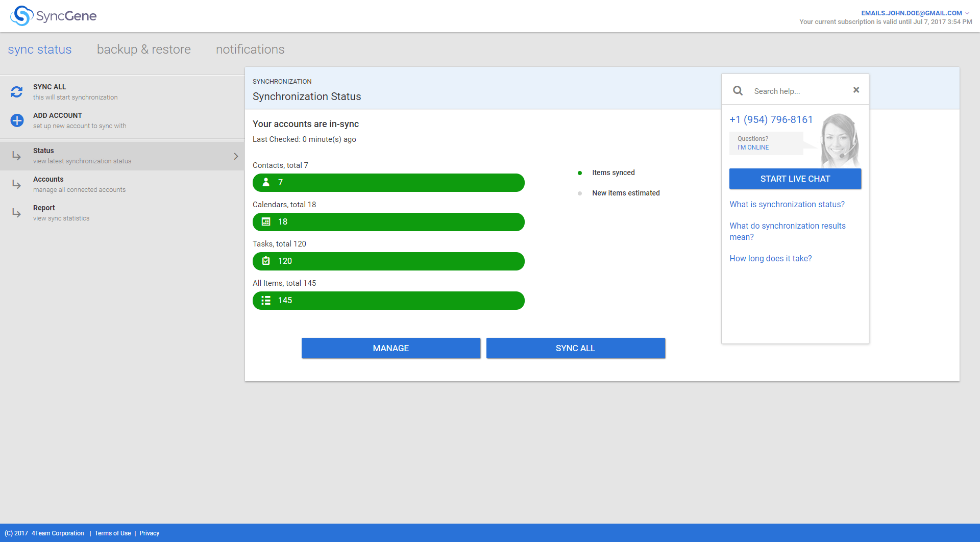
Task: Start synchronization with SYNC ALL button
Action: tap(575, 348)
